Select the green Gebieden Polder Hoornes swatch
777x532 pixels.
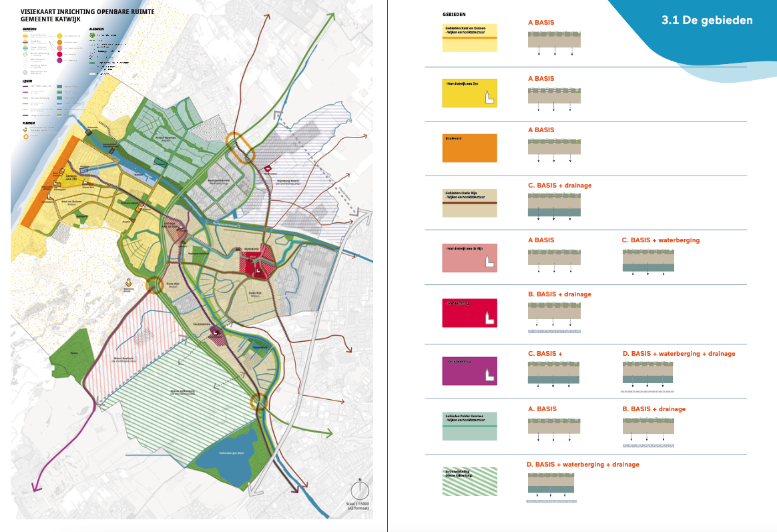469,426
